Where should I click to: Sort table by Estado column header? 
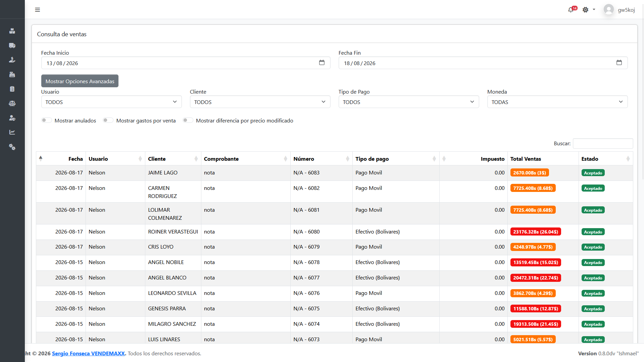tap(606, 159)
